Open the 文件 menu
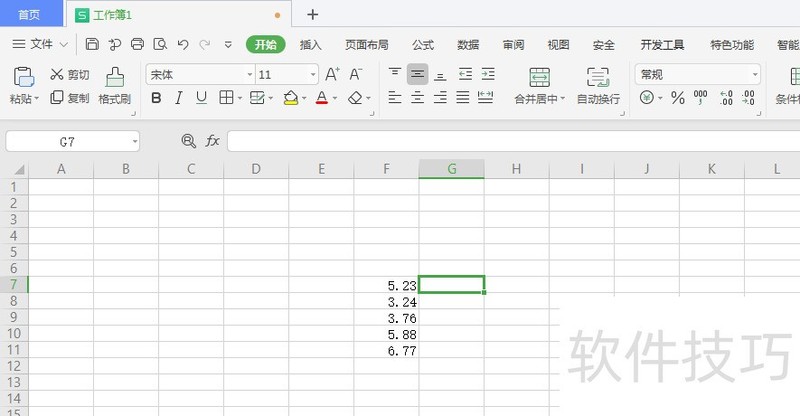 point(40,44)
